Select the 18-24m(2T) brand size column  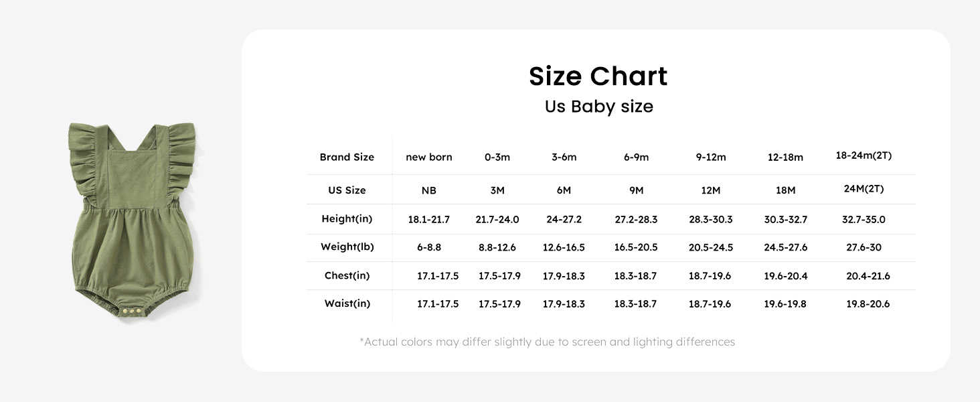[864, 155]
